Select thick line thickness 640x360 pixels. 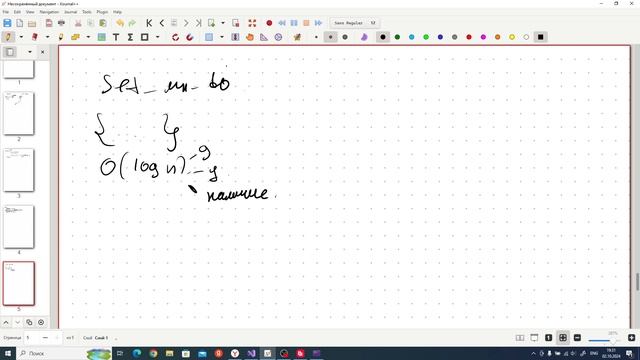pos(345,37)
